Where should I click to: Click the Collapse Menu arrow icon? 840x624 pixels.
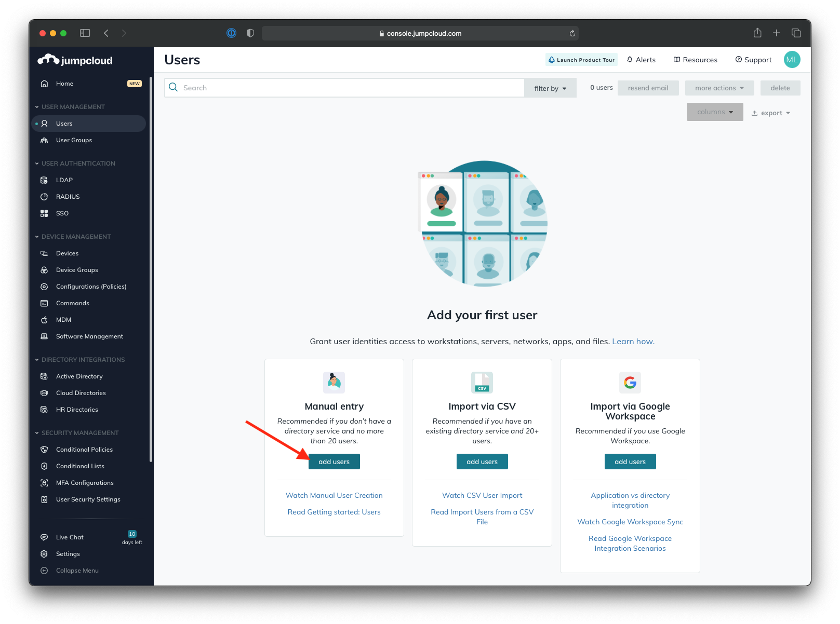point(44,571)
